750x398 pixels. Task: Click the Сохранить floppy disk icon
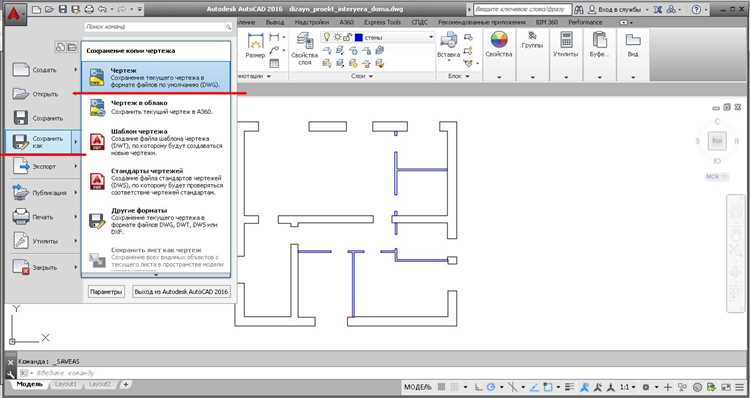(21, 118)
